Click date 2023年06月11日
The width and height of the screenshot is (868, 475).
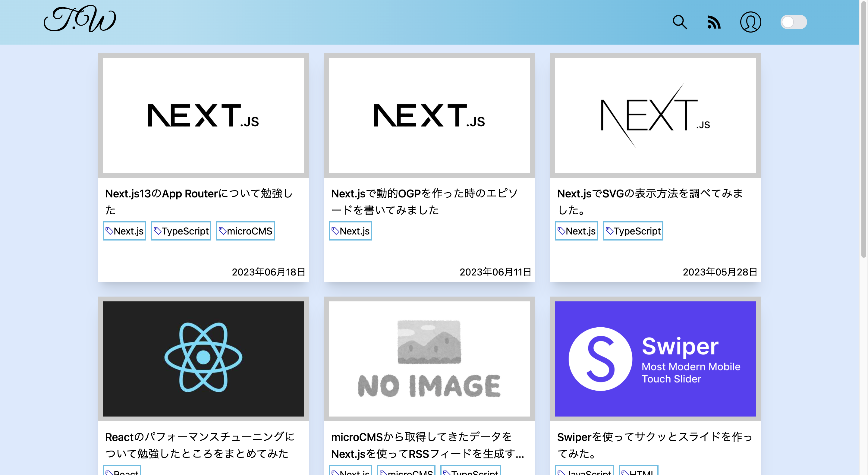[495, 272]
